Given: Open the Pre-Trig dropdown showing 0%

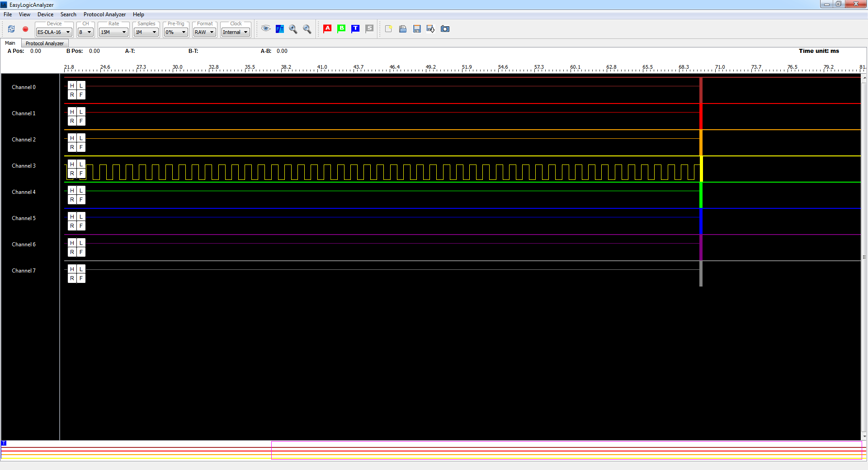Looking at the screenshot, I should (x=176, y=32).
